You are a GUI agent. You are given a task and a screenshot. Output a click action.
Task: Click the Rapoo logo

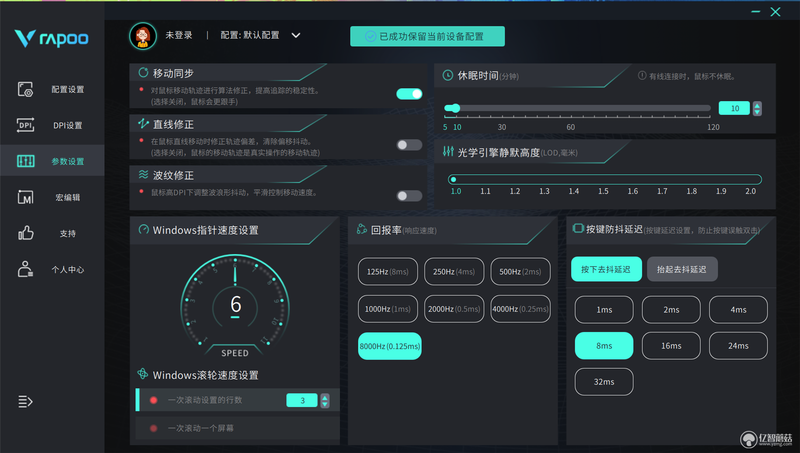click(52, 38)
